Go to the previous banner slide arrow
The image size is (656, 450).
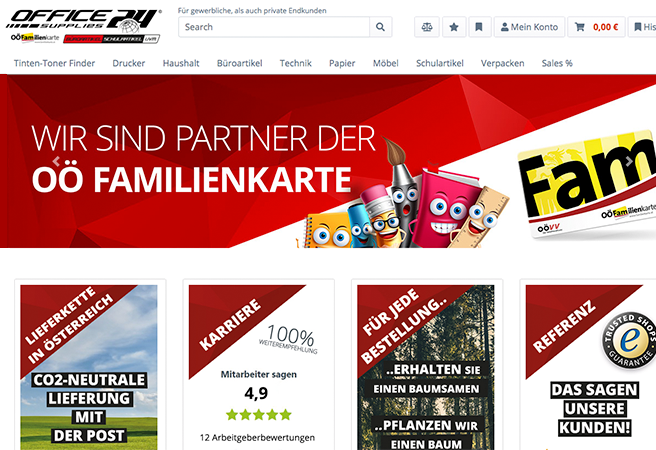[x=56, y=161]
